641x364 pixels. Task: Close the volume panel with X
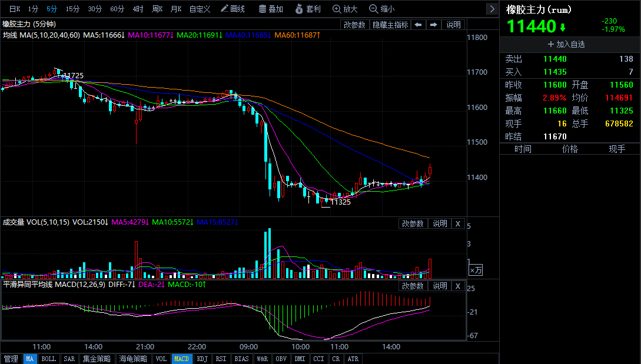pyautogui.click(x=458, y=223)
